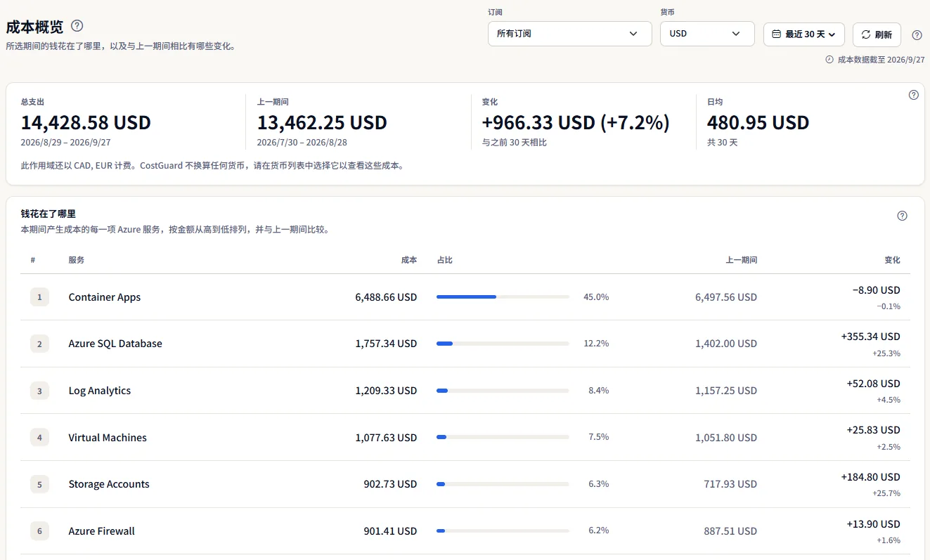Click the 上一期间 table column header
The height and width of the screenshot is (560, 930).
pyautogui.click(x=742, y=260)
